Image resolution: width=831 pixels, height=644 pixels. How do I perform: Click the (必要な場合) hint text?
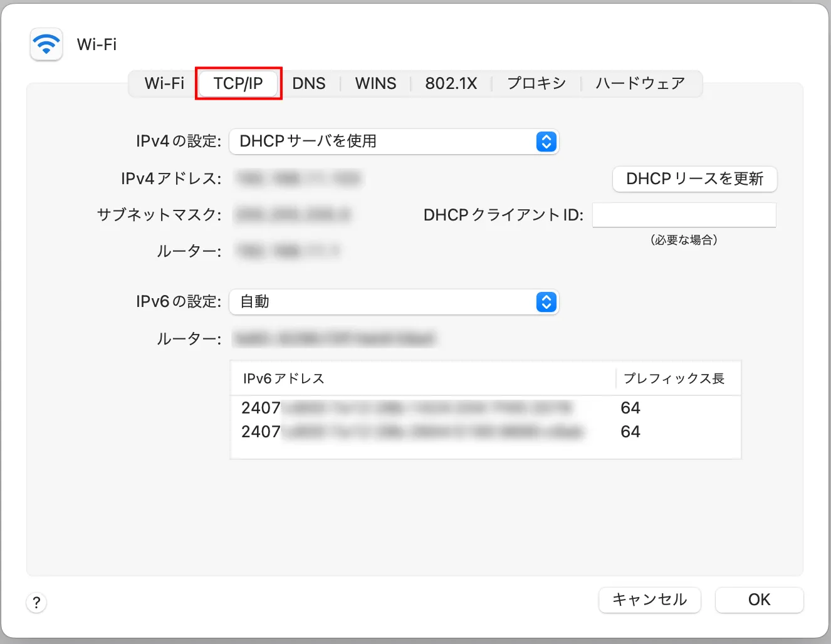click(x=684, y=240)
